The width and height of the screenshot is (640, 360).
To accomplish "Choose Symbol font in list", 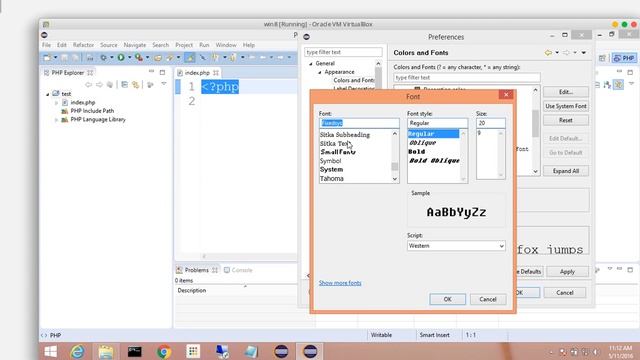I will coord(331,161).
